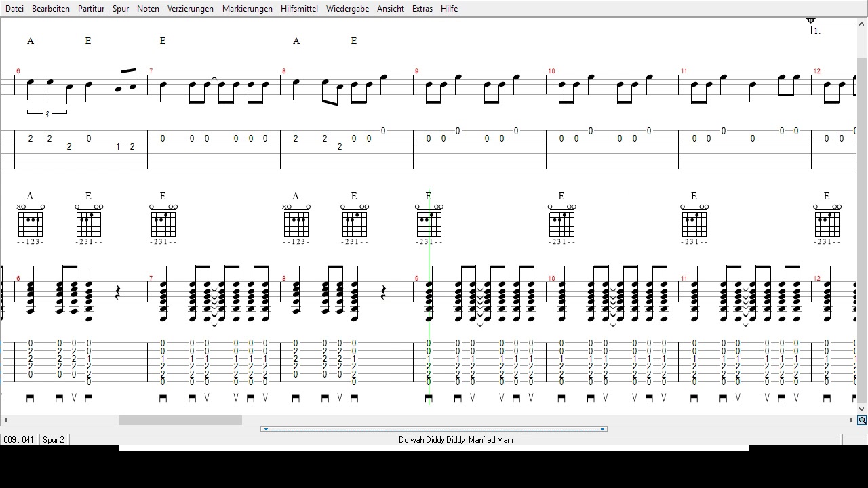Select the E chord diagram in measure 12
This screenshot has width=868, height=488.
pos(827,223)
